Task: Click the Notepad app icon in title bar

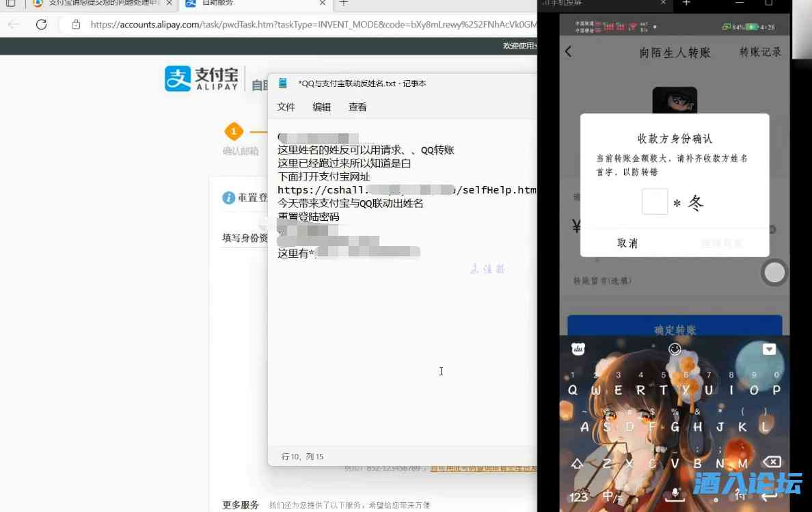Action: (x=283, y=83)
